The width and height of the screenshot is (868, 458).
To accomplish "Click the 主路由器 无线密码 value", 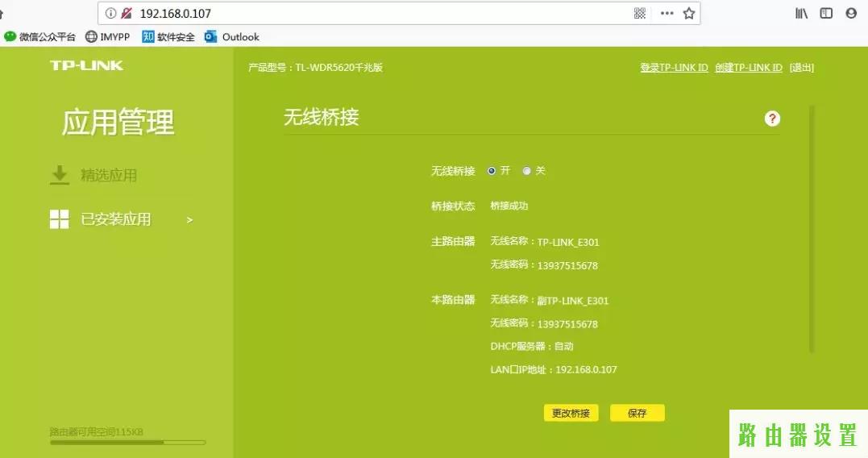I will [567, 265].
